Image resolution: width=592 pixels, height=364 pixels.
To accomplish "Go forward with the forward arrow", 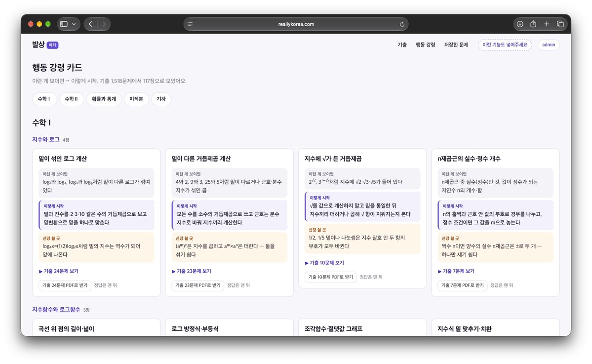I will coord(104,24).
